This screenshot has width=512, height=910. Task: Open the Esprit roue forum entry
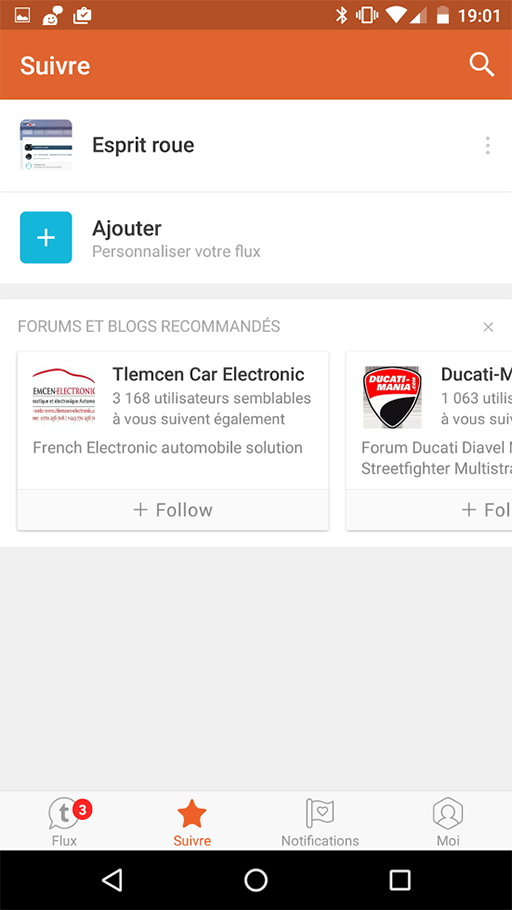[256, 145]
